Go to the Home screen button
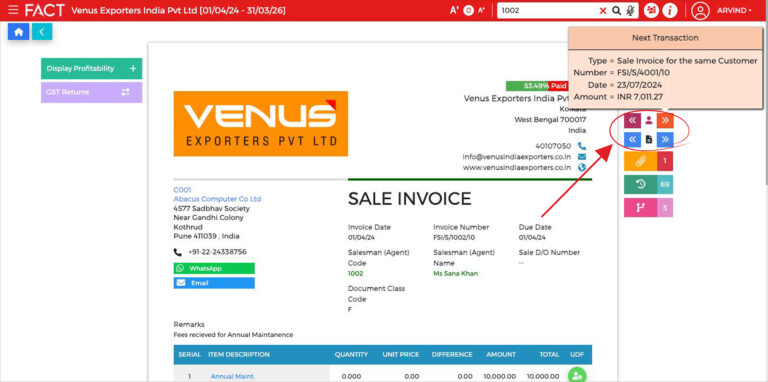Image resolution: width=768 pixels, height=382 pixels. 19,32
